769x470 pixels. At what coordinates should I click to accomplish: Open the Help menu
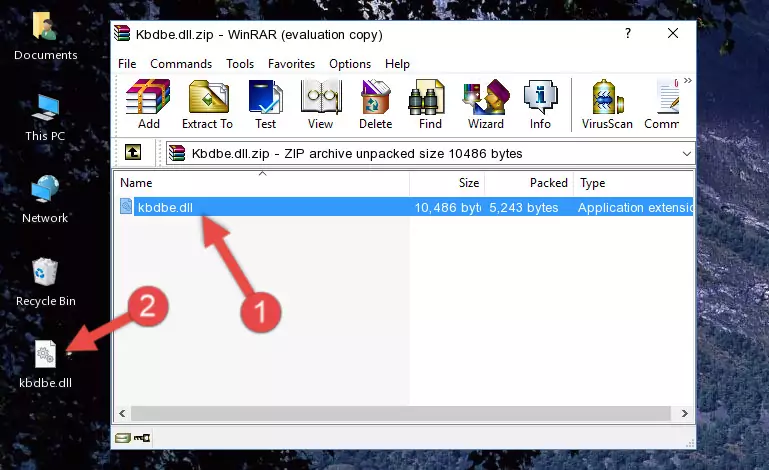pos(397,64)
